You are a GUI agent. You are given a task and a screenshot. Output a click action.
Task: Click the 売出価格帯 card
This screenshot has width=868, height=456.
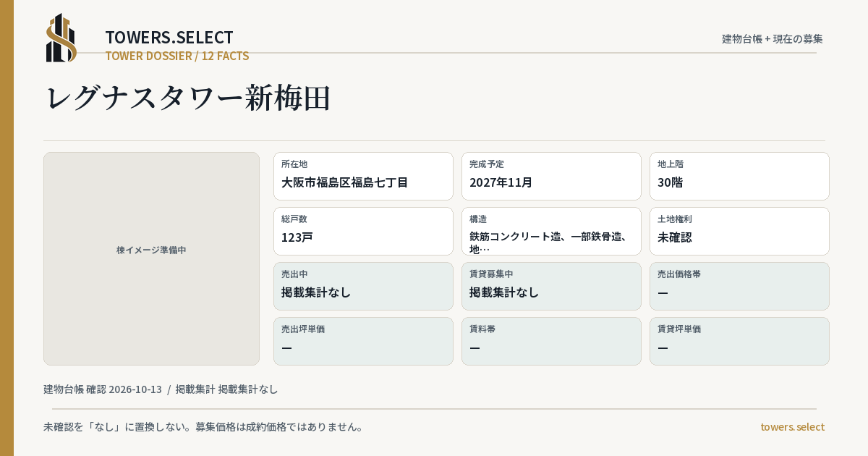pyautogui.click(x=739, y=286)
